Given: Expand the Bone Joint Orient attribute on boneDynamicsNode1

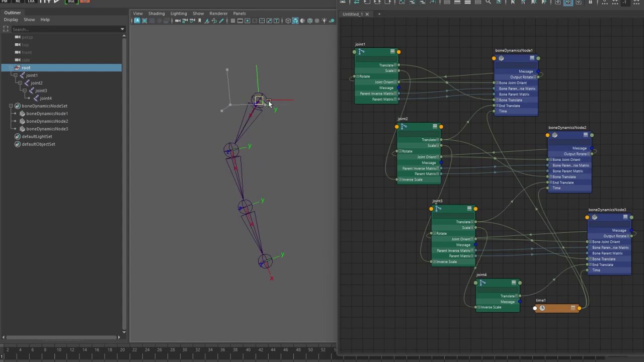Looking at the screenshot, I should [x=497, y=82].
